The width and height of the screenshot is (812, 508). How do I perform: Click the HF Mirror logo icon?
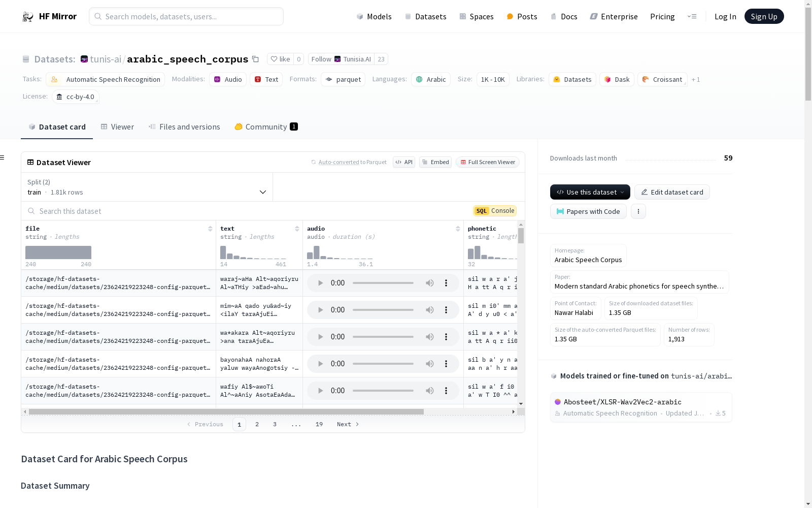[x=28, y=16]
